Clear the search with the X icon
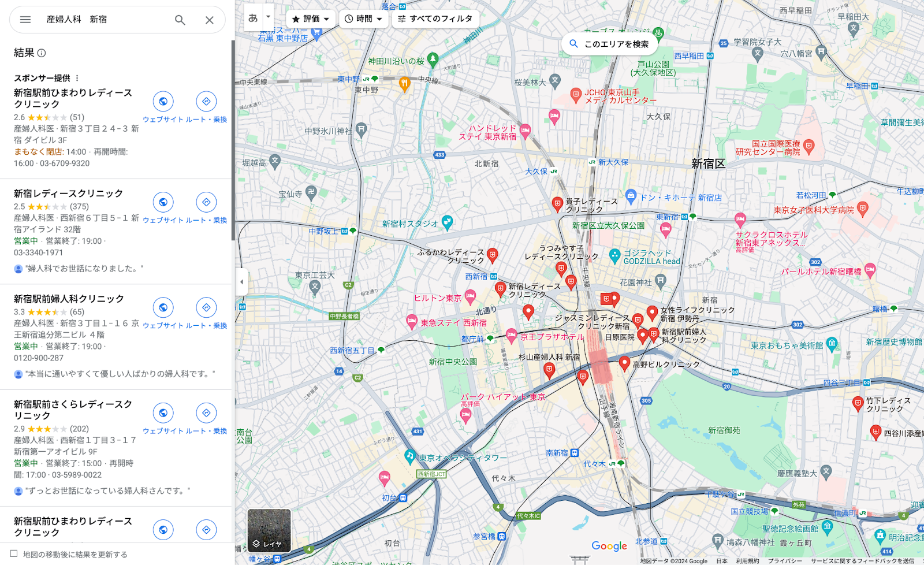 (x=210, y=20)
